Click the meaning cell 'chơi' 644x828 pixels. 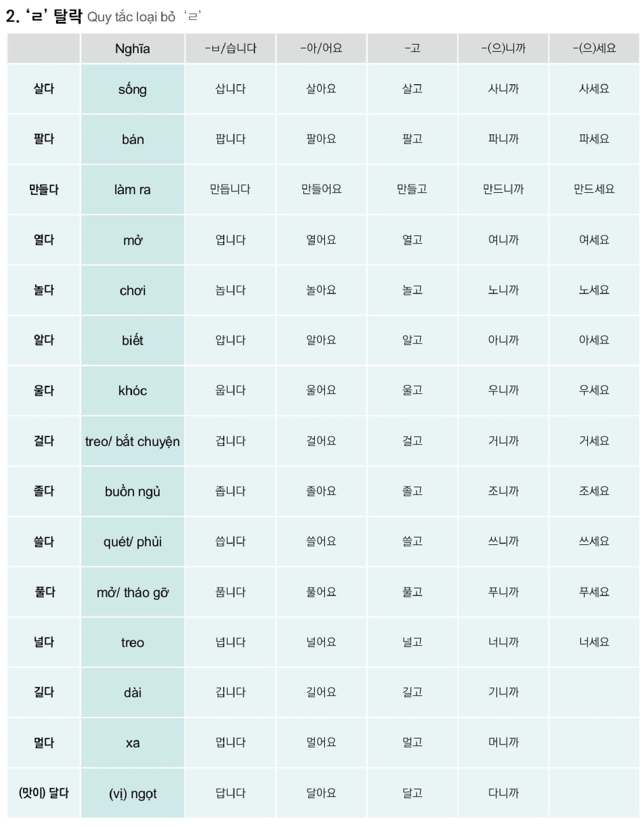click(x=132, y=291)
